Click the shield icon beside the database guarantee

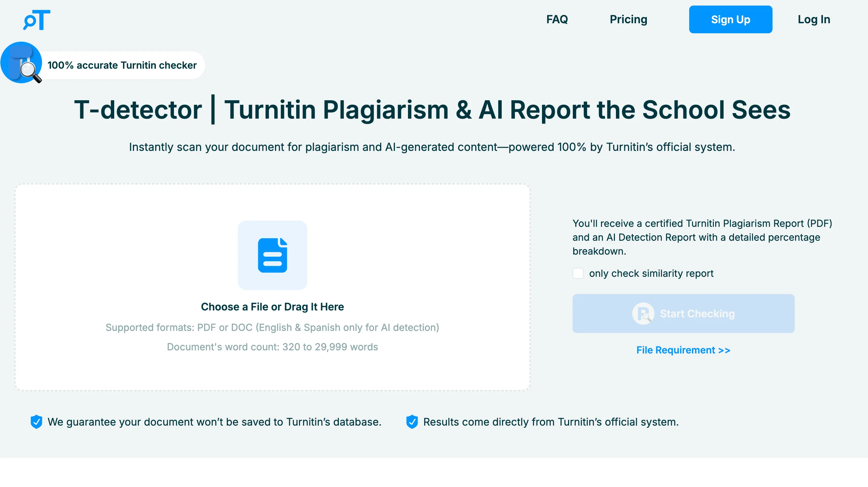point(36,422)
